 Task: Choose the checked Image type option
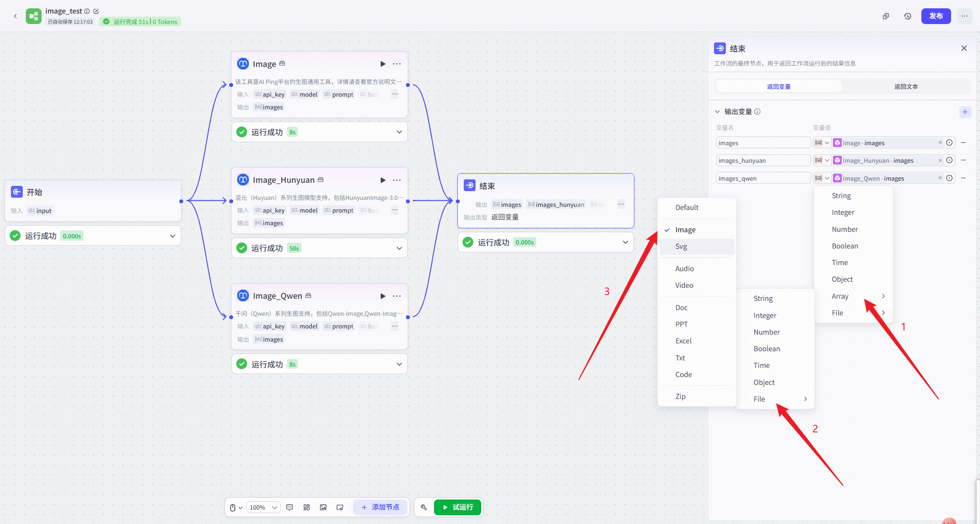click(x=685, y=230)
